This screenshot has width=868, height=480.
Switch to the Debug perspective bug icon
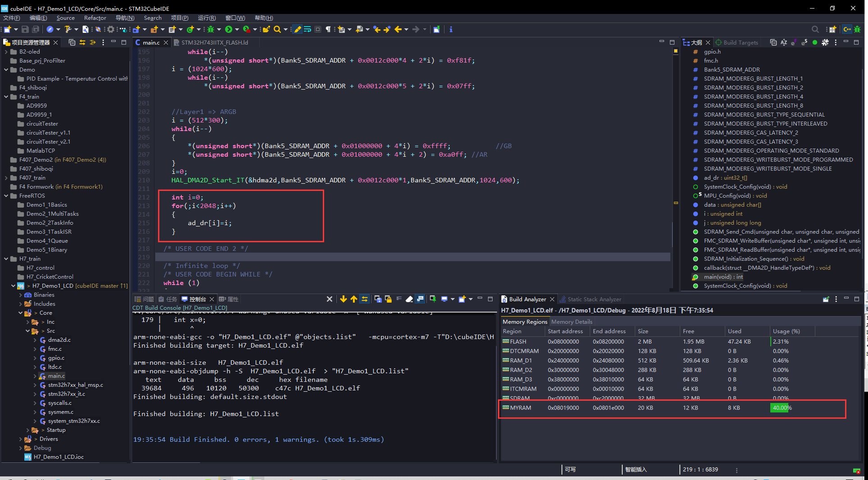click(857, 29)
